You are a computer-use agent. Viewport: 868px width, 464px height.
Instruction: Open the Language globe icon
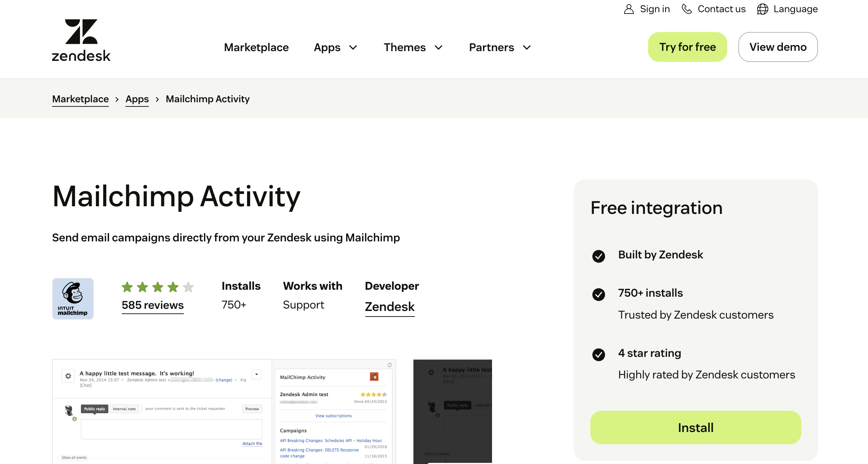click(762, 9)
